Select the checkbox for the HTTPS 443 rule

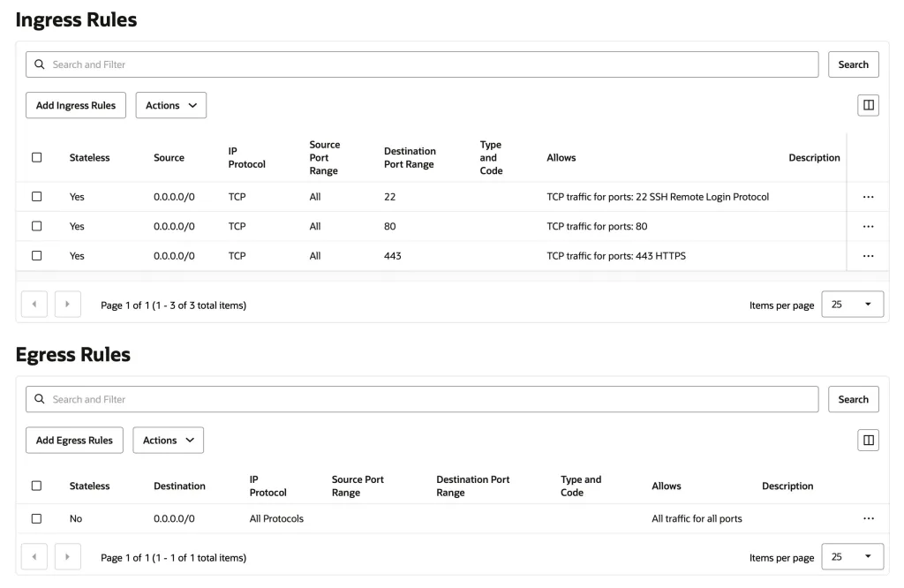point(36,256)
